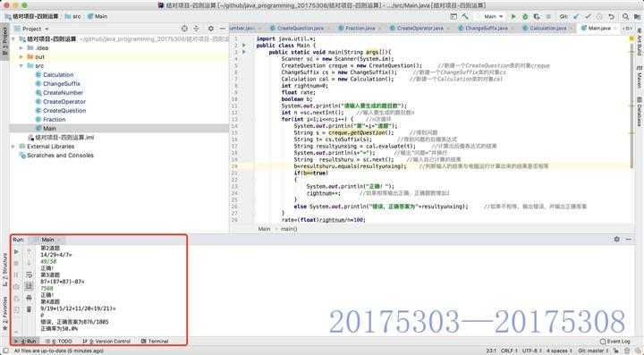This screenshot has width=644, height=355.
Task: Run Main with the green play toolbar icon
Action: pos(513,16)
